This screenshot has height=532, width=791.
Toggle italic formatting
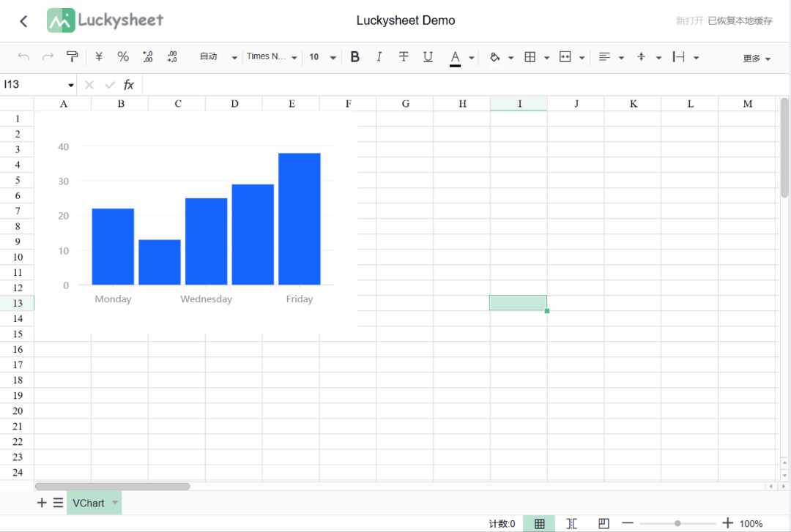click(x=379, y=56)
